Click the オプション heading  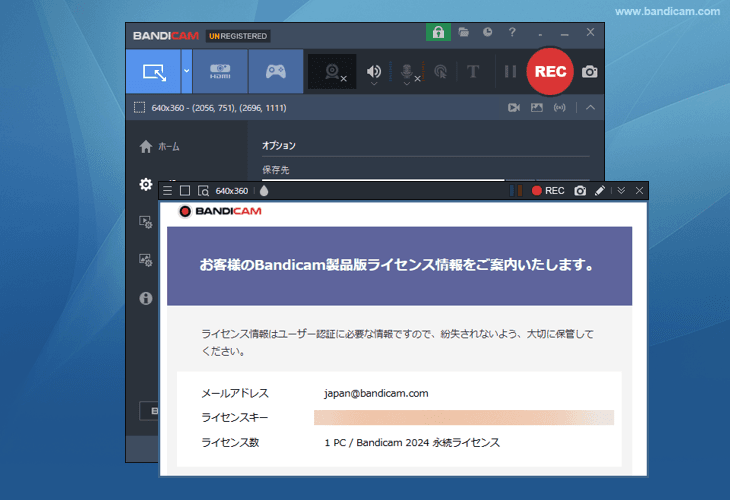tap(279, 145)
